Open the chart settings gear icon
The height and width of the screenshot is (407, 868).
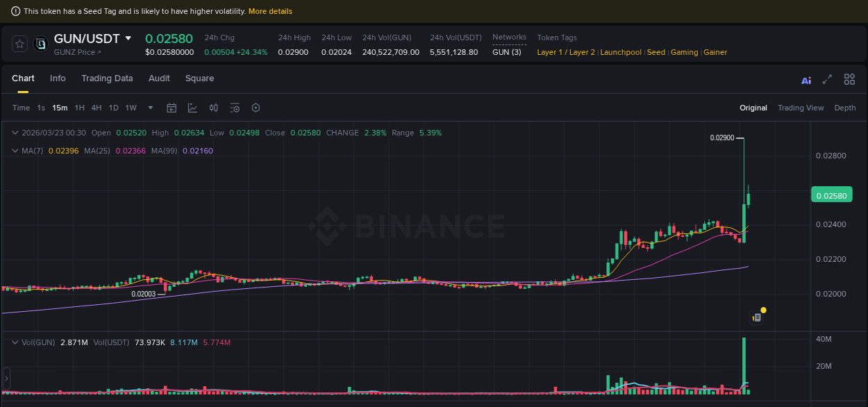pos(256,108)
